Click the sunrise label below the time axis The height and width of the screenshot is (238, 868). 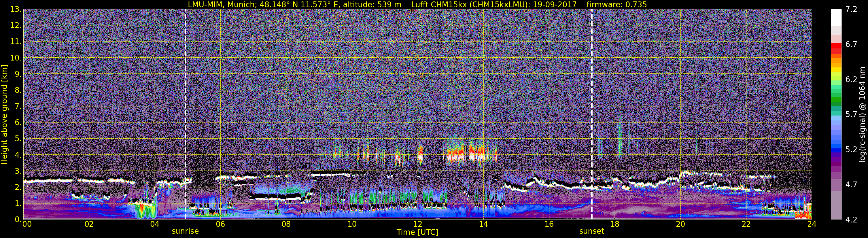185,231
